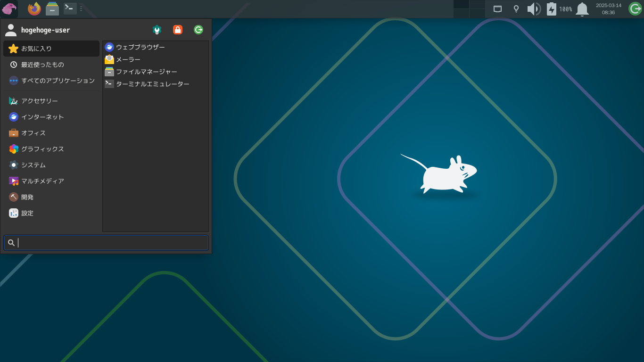Show notifications using the bell icon
The image size is (644, 362).
[582, 9]
